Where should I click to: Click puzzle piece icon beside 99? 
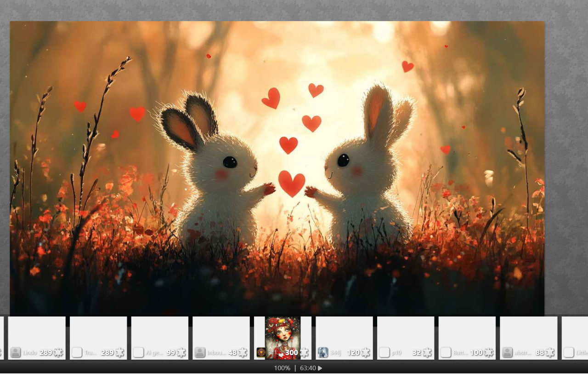pyautogui.click(x=181, y=353)
